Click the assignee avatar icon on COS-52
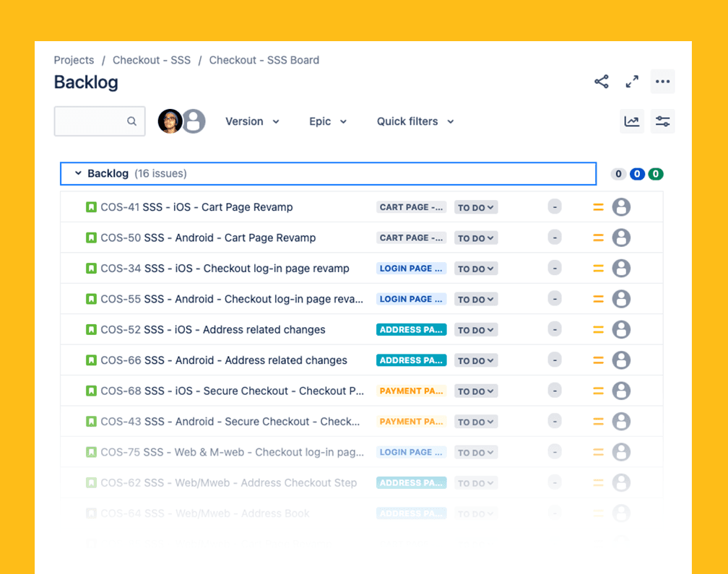728x574 pixels. click(621, 329)
